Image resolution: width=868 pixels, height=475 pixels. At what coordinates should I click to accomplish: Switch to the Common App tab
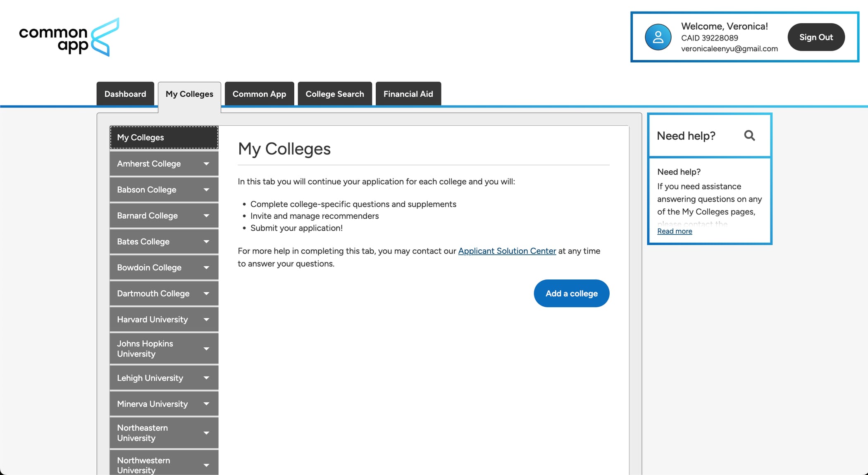click(x=259, y=94)
